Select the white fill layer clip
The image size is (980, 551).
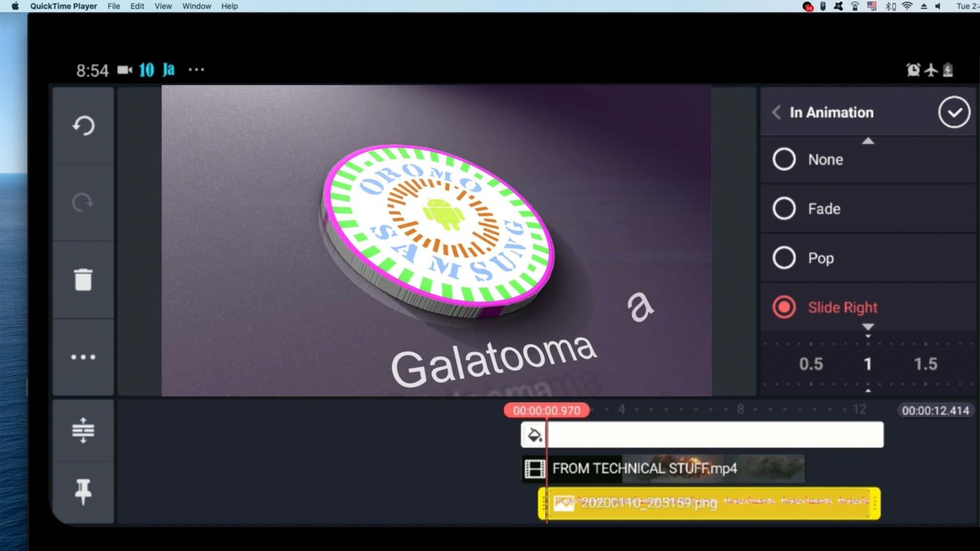point(702,435)
